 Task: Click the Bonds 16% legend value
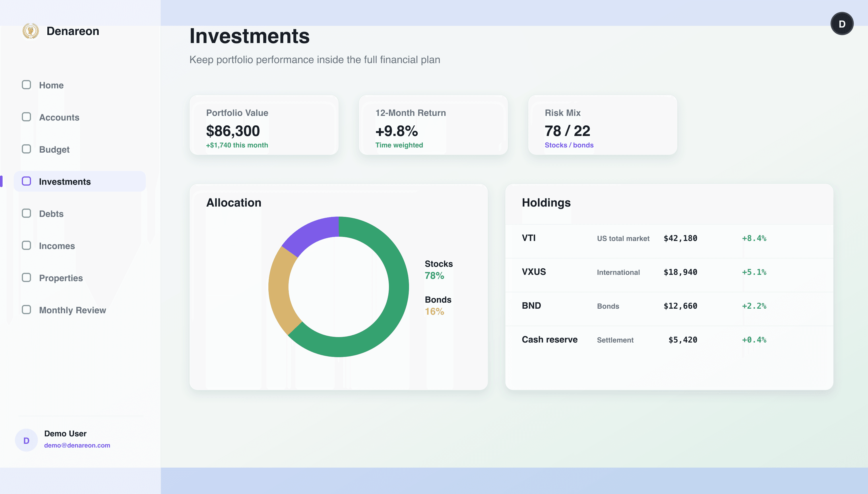[435, 312]
